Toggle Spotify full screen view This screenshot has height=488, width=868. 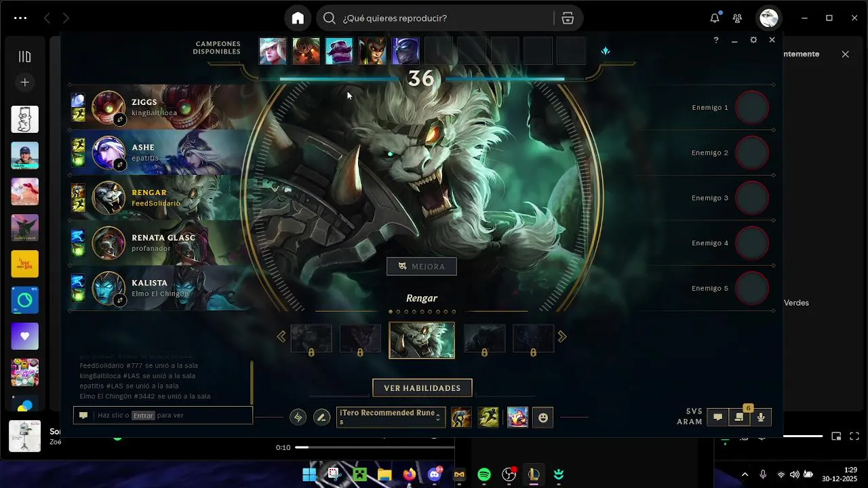pos(854,436)
